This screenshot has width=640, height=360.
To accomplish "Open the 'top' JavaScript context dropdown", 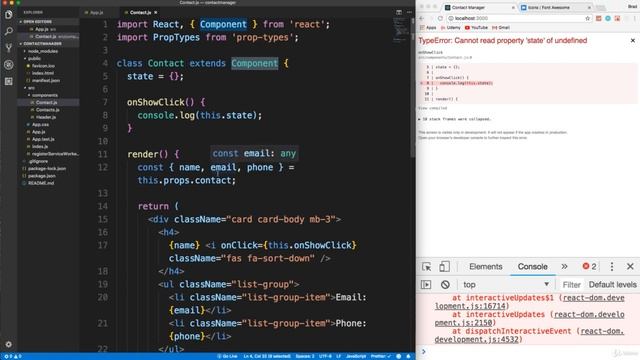I will pos(506,284).
